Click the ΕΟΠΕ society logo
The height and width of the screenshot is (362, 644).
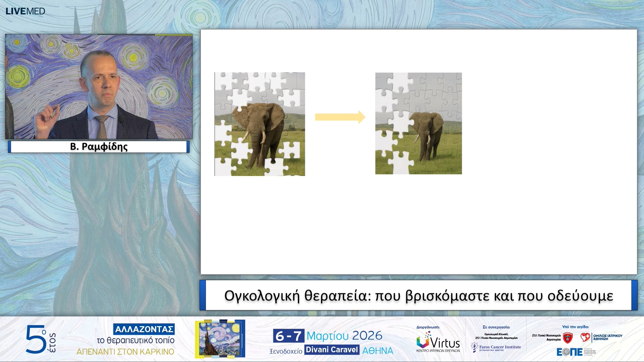coord(570,352)
